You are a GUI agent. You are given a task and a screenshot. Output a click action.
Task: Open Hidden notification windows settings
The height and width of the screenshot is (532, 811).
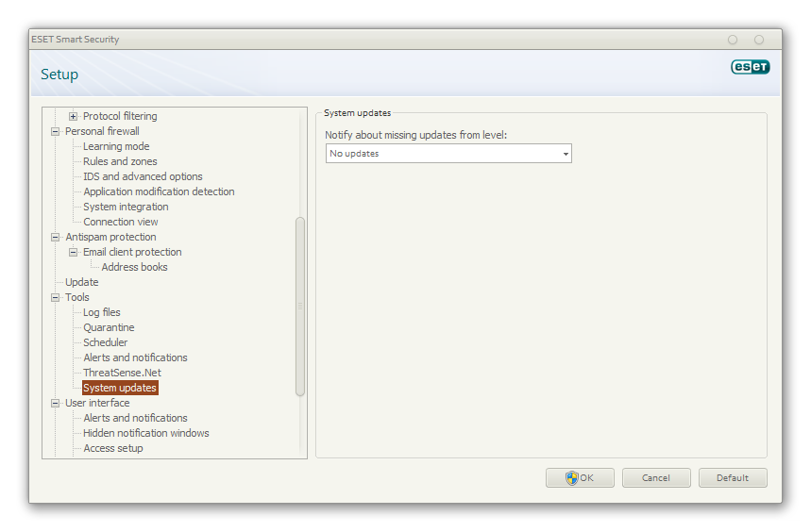coord(145,433)
